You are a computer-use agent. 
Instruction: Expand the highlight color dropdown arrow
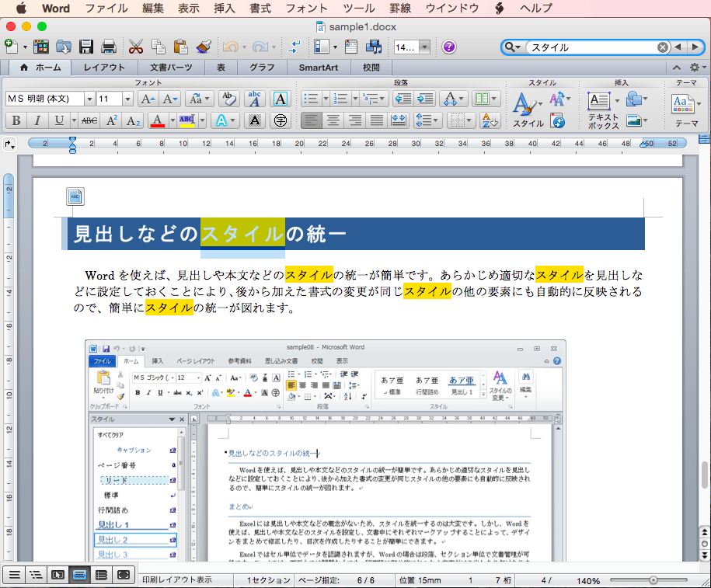(x=202, y=120)
